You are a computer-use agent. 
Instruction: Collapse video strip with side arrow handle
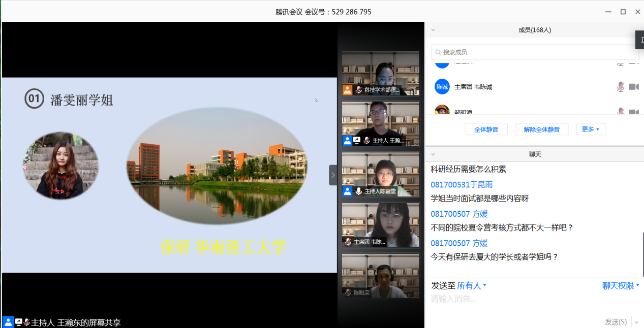click(x=333, y=175)
